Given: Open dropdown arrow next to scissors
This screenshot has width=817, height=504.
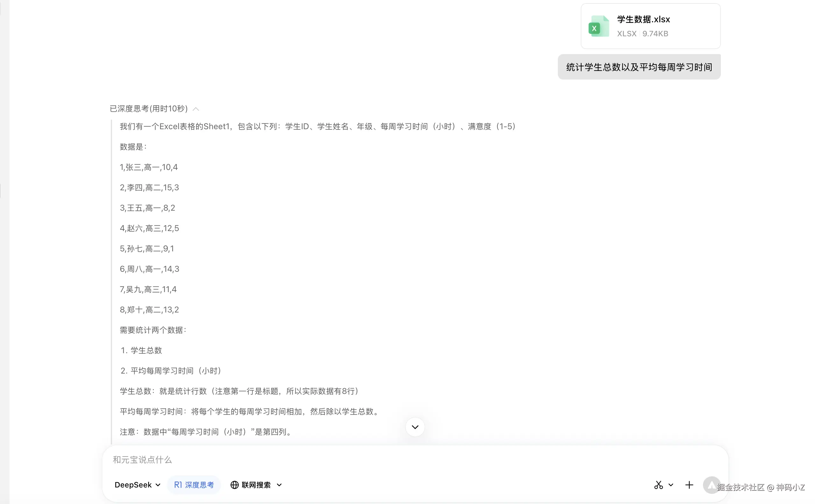Looking at the screenshot, I should point(671,485).
